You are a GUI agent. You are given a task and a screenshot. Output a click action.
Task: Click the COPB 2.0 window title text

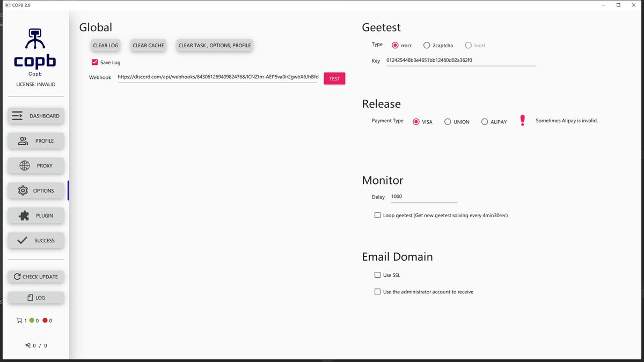[x=21, y=5]
